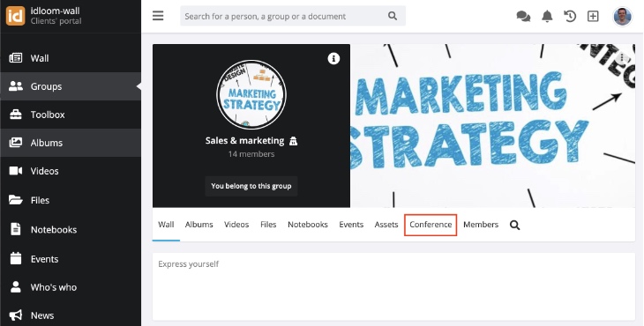Switch to the group's Albums tab

coord(198,225)
